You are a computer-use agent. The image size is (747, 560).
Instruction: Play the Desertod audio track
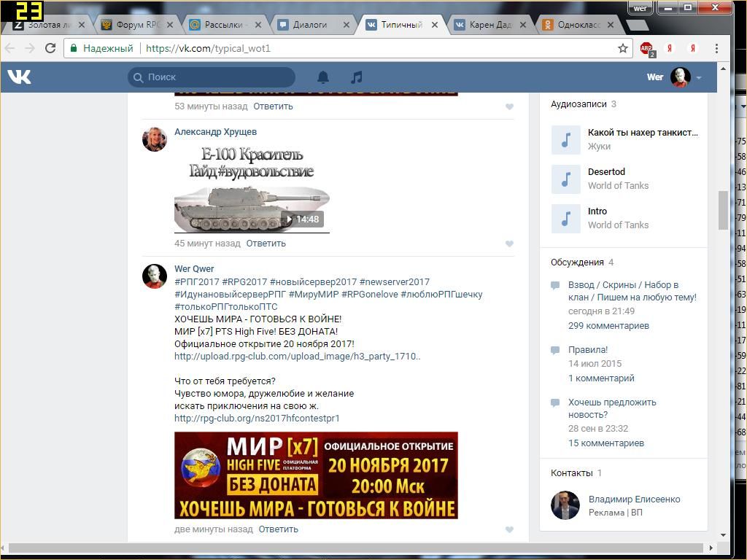pos(566,179)
